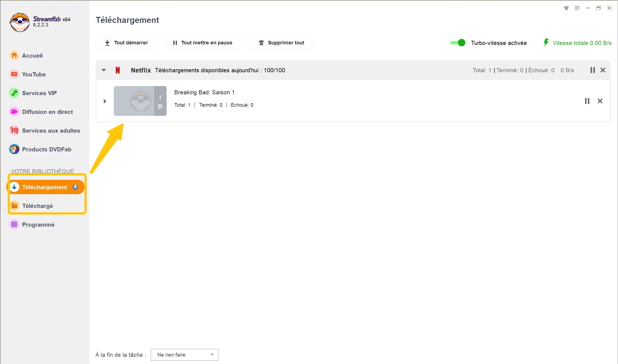Pause Breaking Bad Saison 1 download
The image size is (618, 364).
click(x=587, y=101)
